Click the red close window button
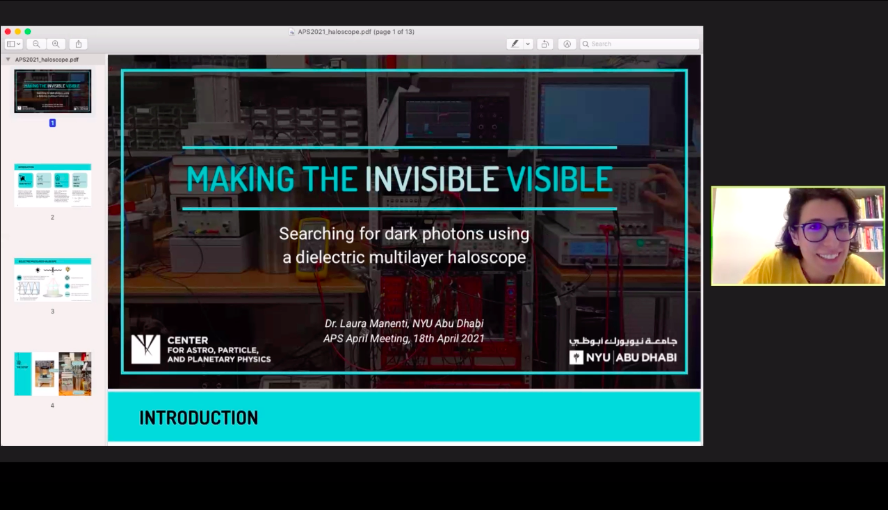Viewport: 888px width, 510px height. click(x=7, y=32)
